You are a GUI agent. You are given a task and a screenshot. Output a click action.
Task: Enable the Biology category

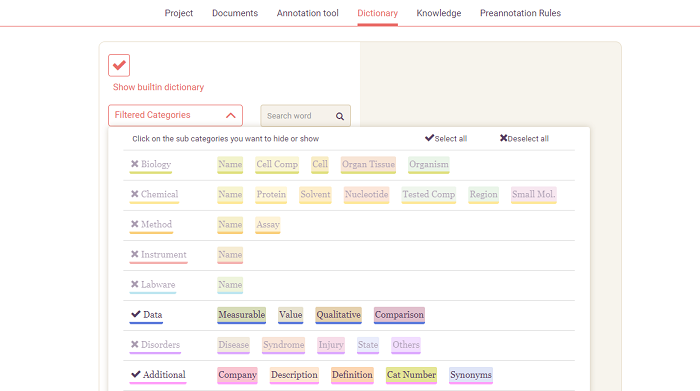[x=151, y=164]
